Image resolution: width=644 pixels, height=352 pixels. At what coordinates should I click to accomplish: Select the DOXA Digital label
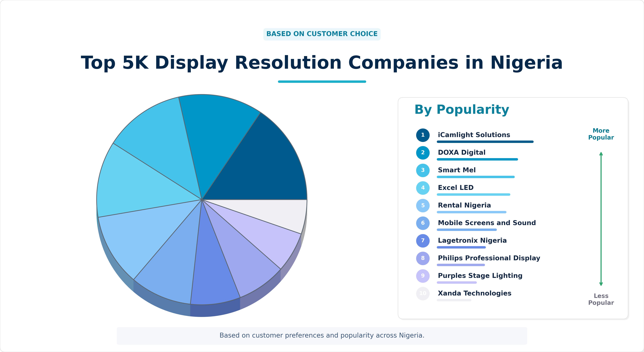462,153
